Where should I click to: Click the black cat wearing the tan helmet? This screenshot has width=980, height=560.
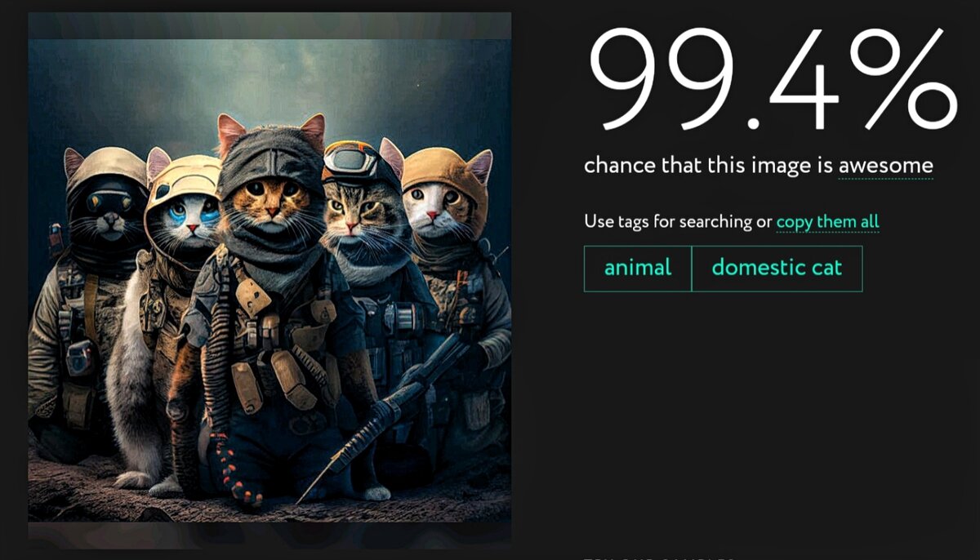[x=106, y=200]
